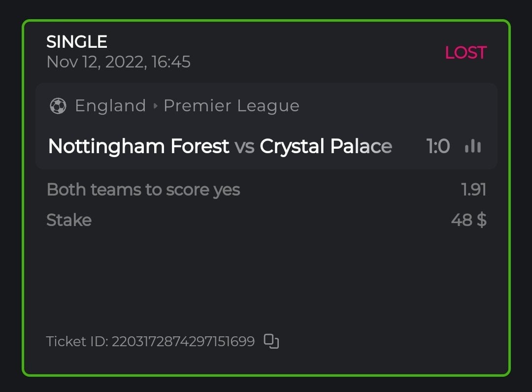Open the Premier League competition link

[231, 106]
